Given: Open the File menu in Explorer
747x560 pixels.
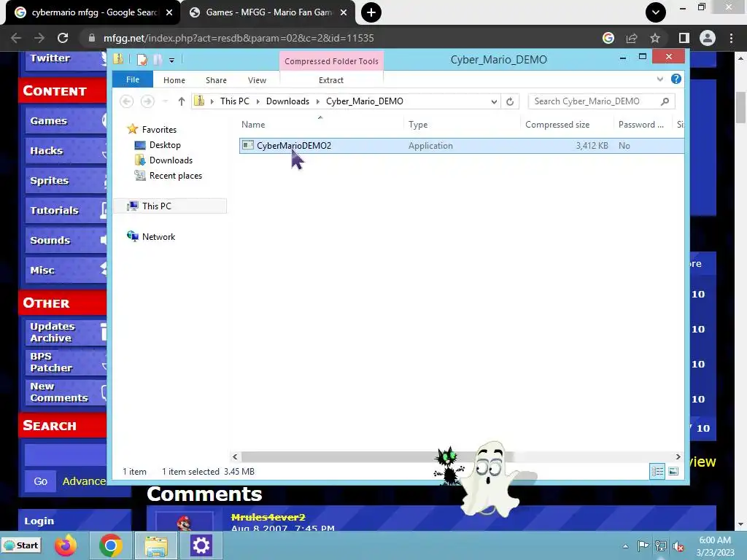Looking at the screenshot, I should coord(133,79).
